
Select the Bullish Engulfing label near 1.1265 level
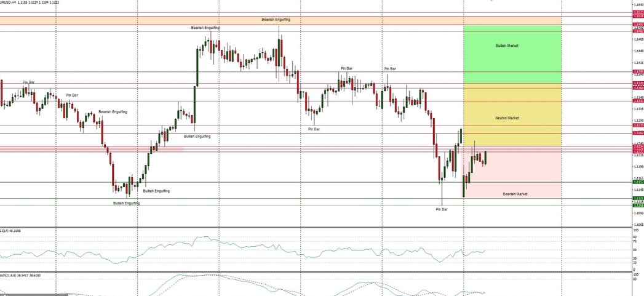tap(197, 136)
